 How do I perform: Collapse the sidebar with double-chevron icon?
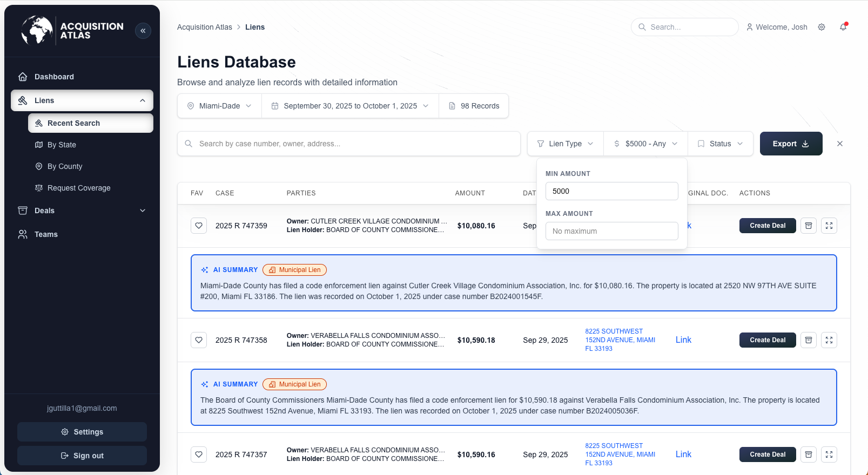pos(143,31)
